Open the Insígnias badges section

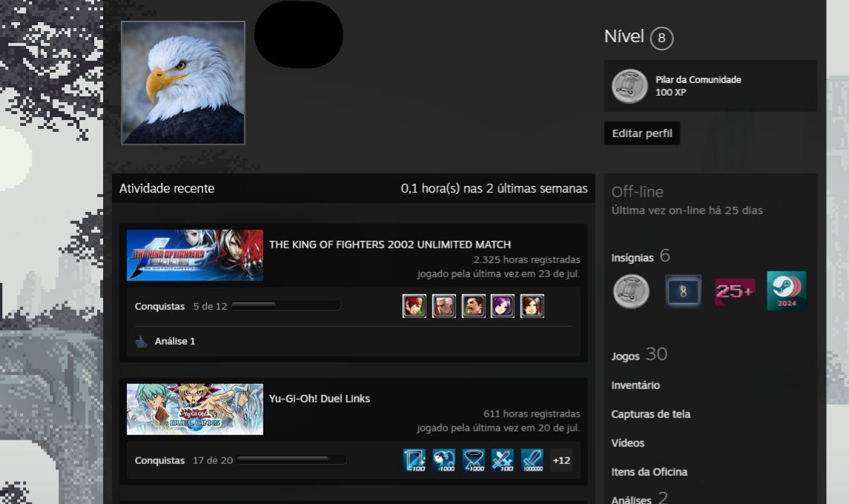tap(641, 256)
